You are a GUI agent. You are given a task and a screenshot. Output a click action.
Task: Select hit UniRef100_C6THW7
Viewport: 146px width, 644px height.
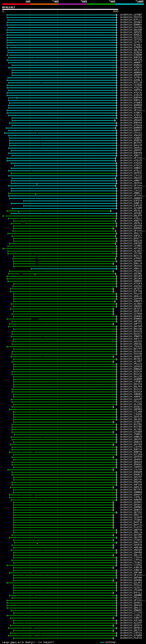[x=131, y=15]
